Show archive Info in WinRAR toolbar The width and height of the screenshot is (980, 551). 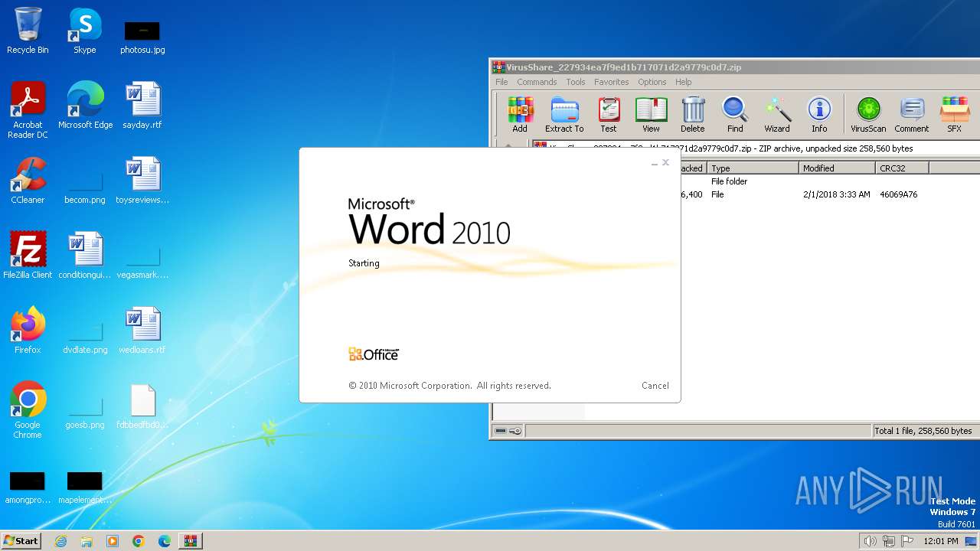(x=819, y=114)
